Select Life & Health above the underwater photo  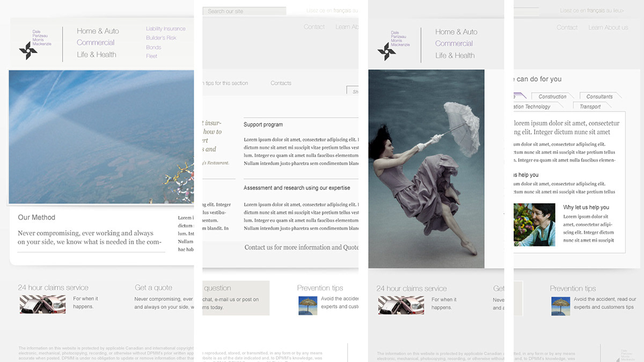pos(455,56)
